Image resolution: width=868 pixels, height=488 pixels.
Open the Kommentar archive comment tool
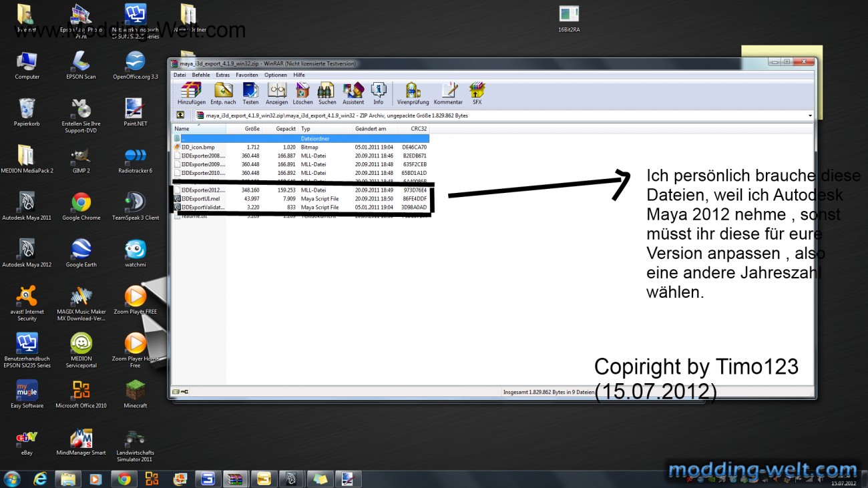coord(448,93)
